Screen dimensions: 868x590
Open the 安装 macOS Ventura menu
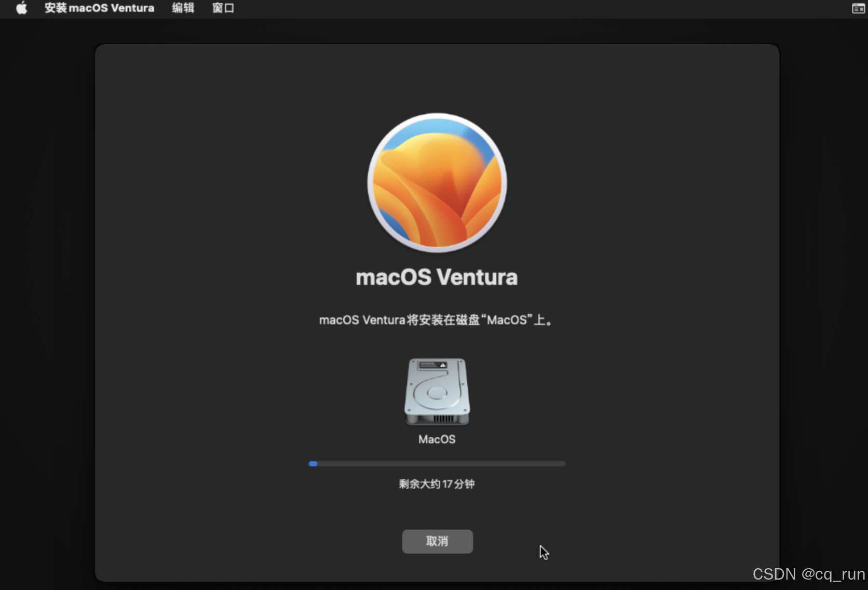pos(99,8)
